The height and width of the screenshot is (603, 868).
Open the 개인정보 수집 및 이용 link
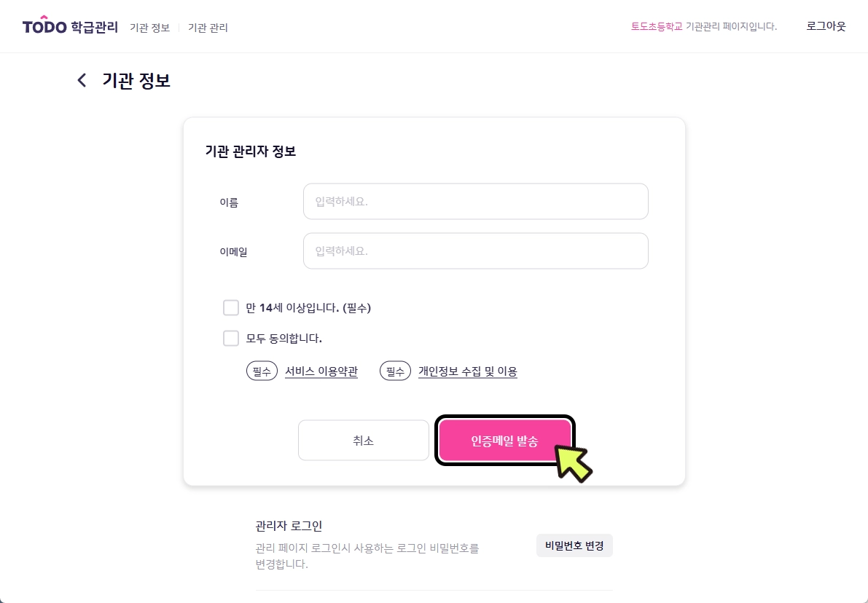click(x=467, y=371)
